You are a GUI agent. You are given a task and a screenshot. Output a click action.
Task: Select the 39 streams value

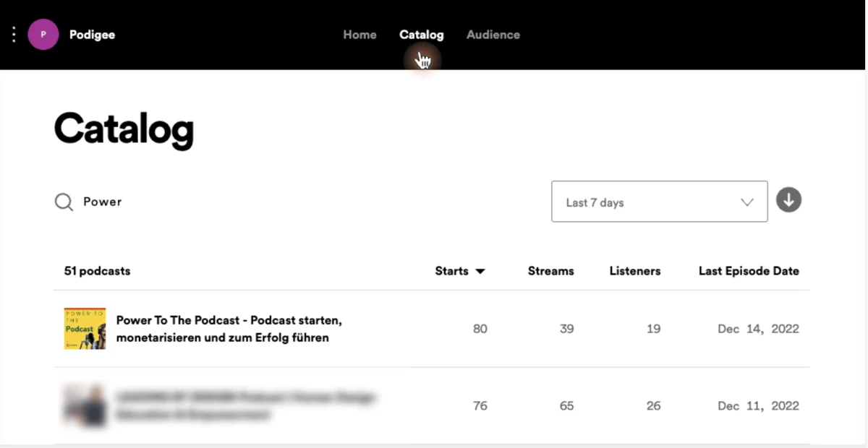[x=567, y=329]
